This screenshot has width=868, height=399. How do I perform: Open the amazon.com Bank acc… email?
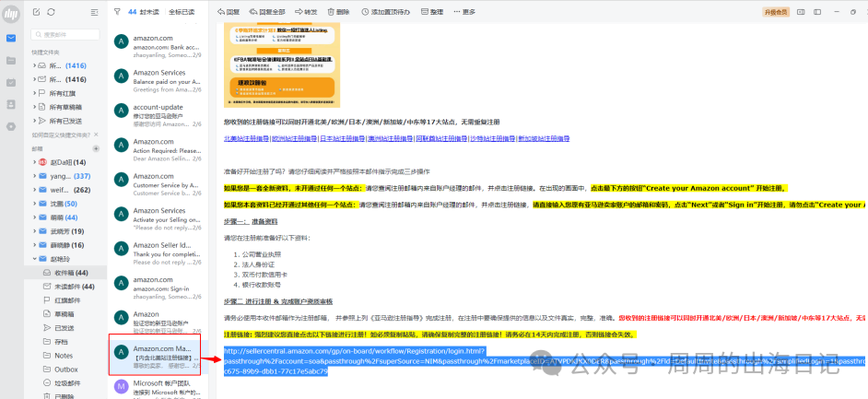click(158, 46)
